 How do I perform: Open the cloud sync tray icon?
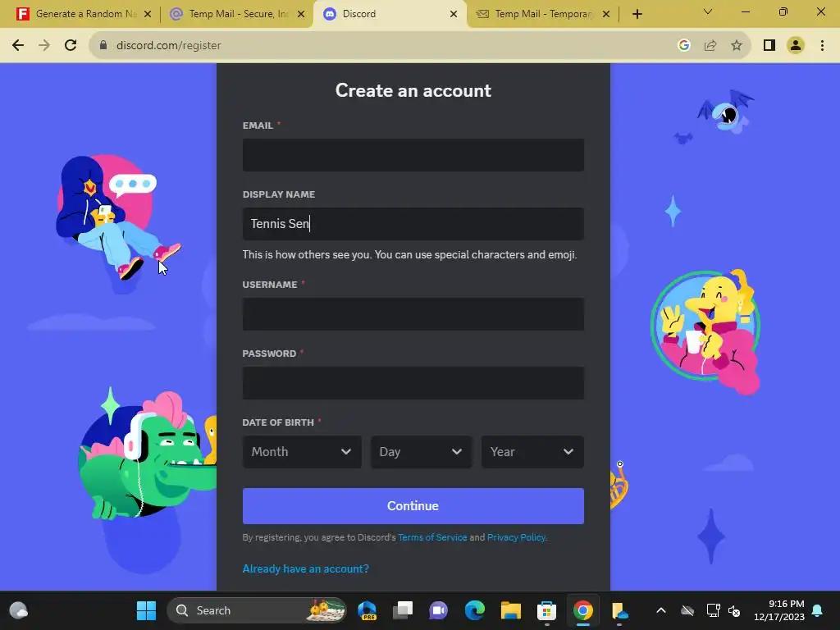[x=687, y=610]
